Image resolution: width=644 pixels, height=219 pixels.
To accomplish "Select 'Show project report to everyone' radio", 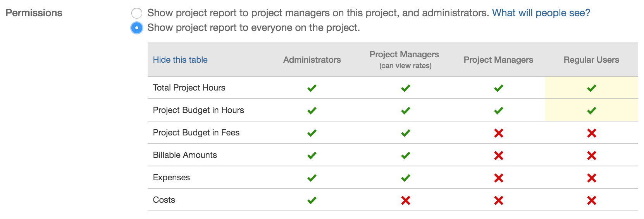I will click(x=137, y=28).
